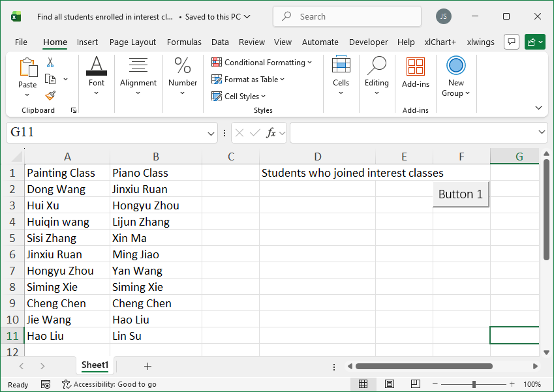Viewport: 554px width, 392px height.
Task: Click the add new sheet plus icon
Action: [147, 366]
